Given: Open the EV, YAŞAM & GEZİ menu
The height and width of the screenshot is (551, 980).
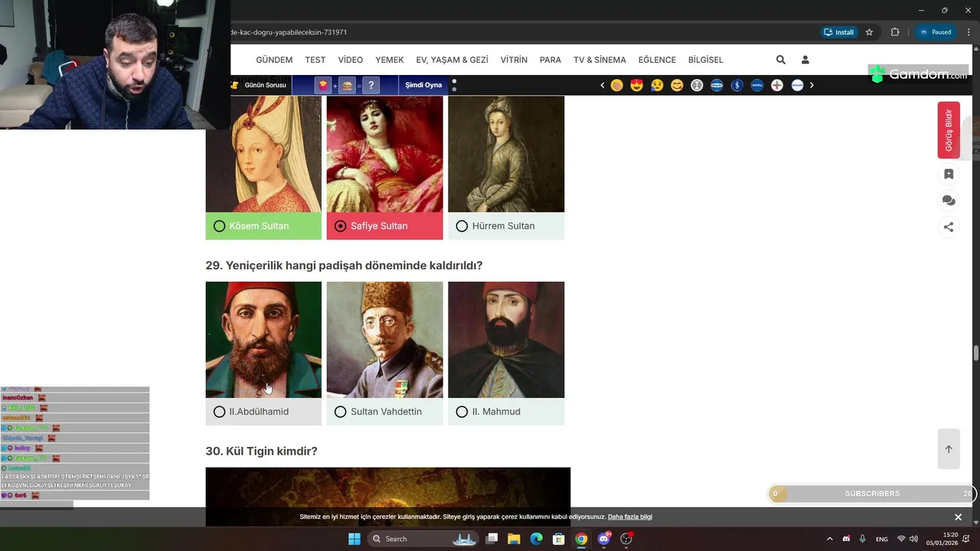Looking at the screenshot, I should pos(452,60).
